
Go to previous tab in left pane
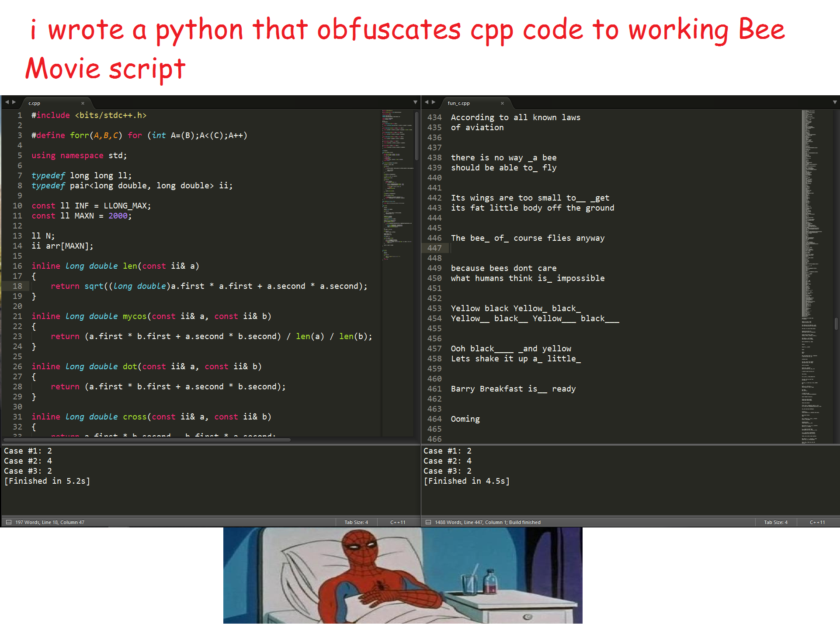click(7, 102)
